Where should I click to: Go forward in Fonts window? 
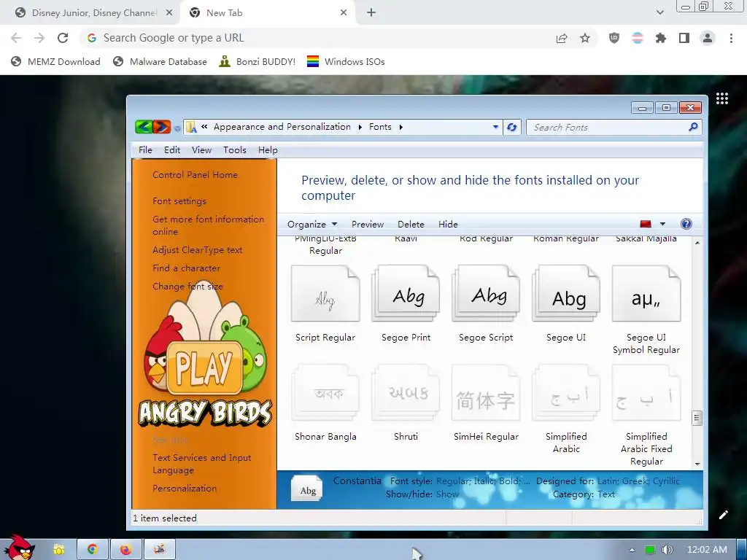161,127
